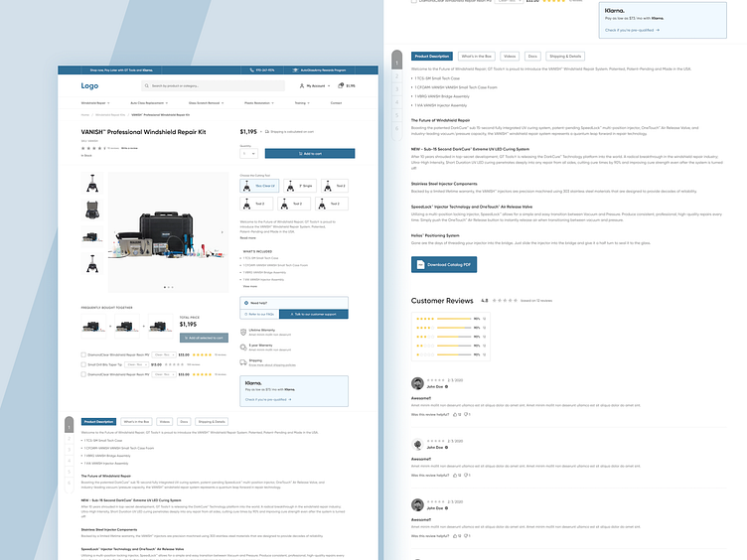Click the Shipping truck icon in the info list
747x560 pixels.
[x=243, y=362]
